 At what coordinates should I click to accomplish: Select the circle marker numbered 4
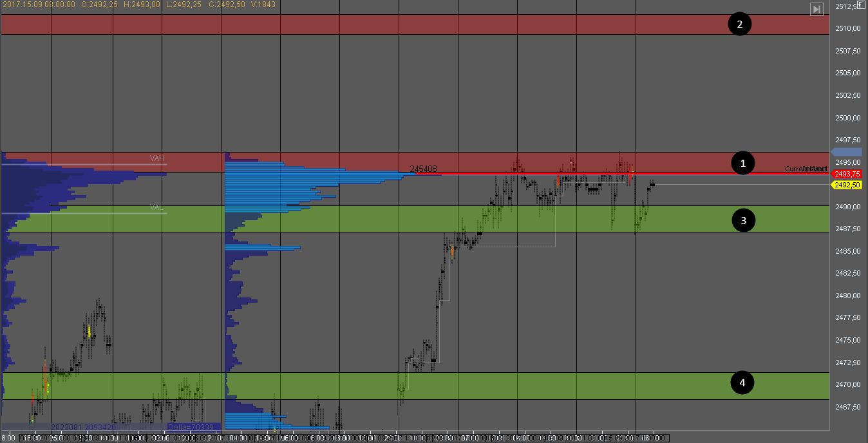[x=742, y=383]
